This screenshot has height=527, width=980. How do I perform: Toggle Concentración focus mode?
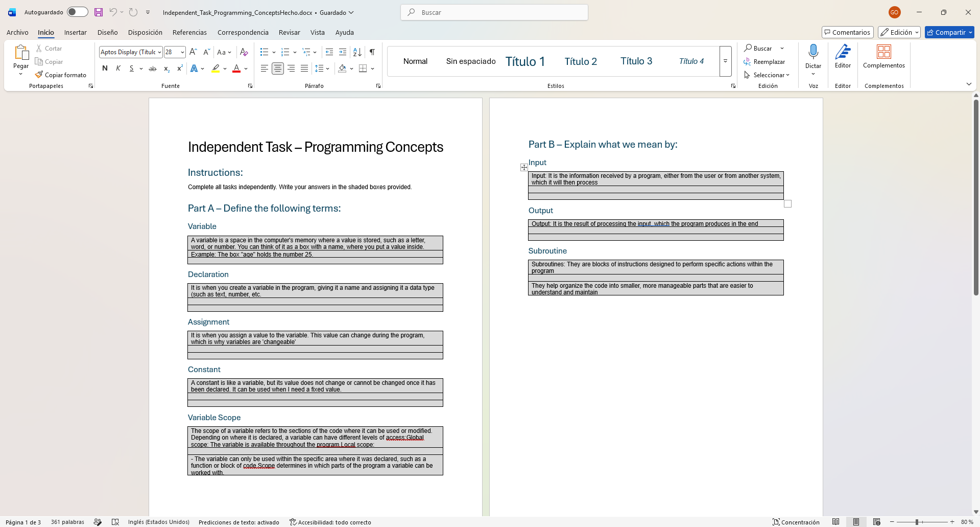796,522
